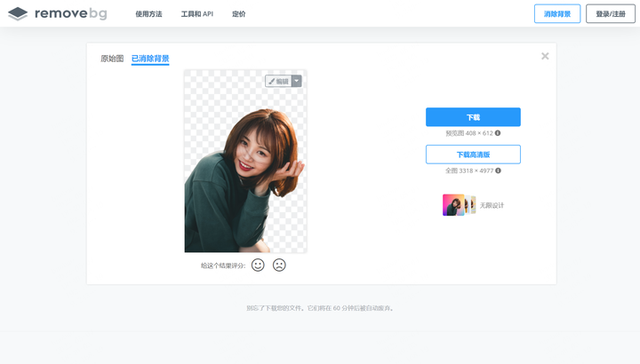Click the blue 下载 button
Screen dimensions: 640x364
(x=473, y=117)
